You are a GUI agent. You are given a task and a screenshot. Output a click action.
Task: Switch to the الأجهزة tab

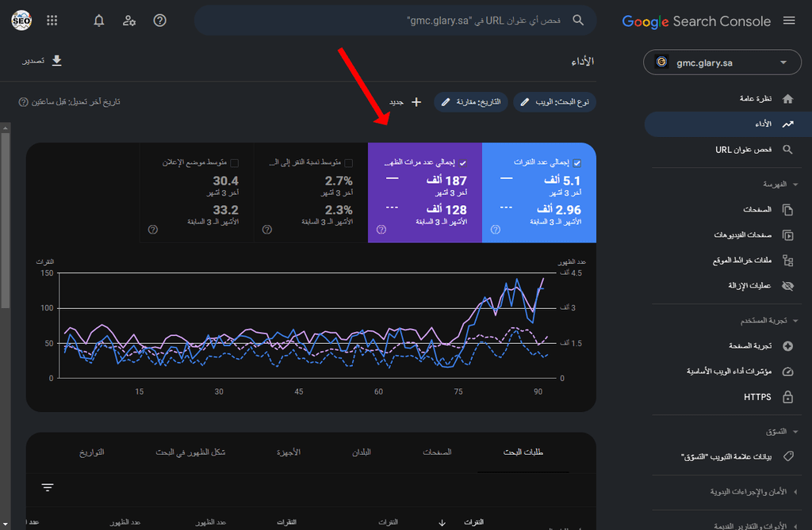[289, 452]
